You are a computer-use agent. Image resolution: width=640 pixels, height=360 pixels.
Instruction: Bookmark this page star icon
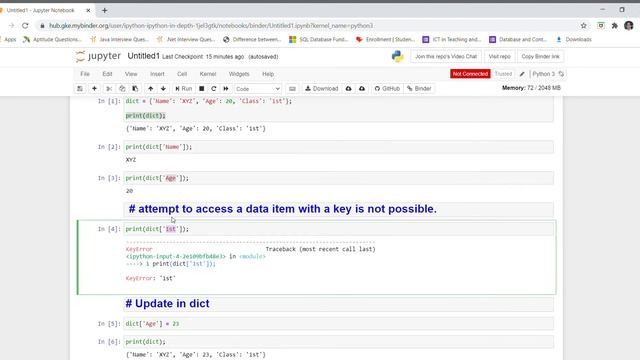584,25
